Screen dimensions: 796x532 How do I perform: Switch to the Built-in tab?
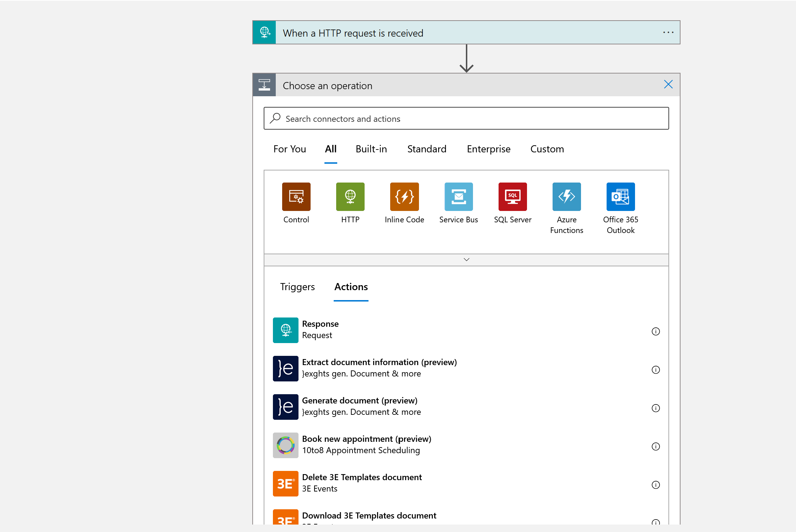point(371,149)
